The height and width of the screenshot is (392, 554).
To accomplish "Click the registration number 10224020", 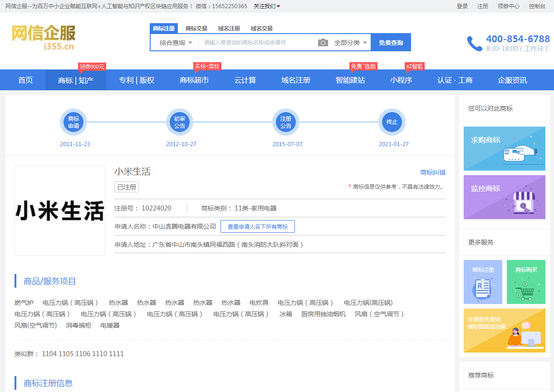I will [157, 208].
